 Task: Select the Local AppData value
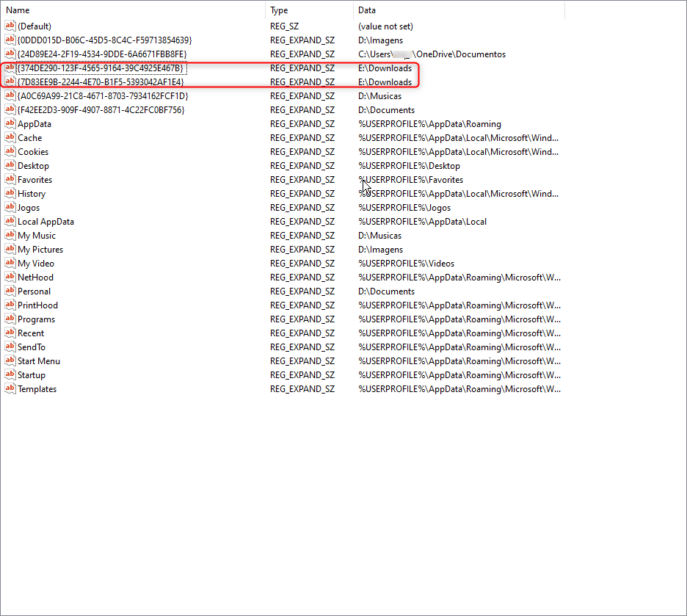[x=46, y=221]
